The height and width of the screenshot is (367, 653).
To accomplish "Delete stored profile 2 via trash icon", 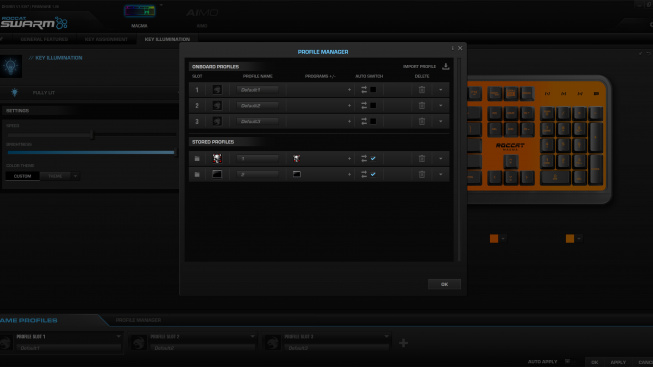I will point(422,174).
